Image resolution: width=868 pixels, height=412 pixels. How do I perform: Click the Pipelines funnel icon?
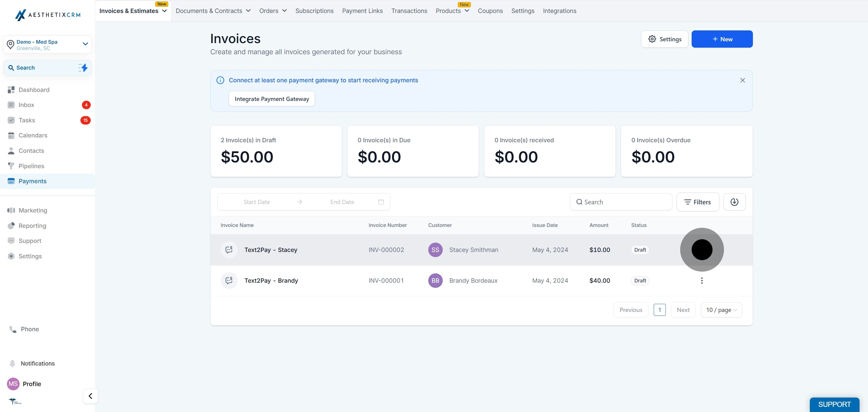point(11,166)
